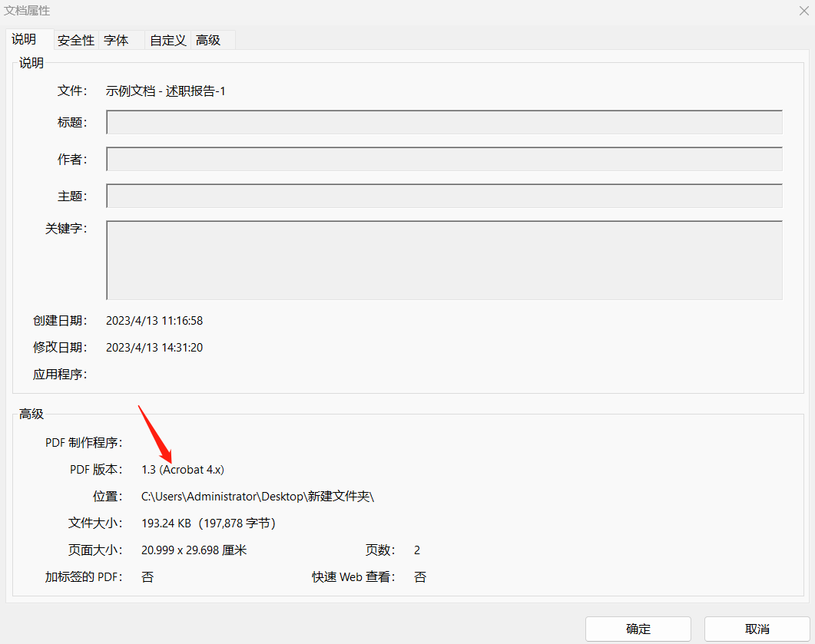The height and width of the screenshot is (644, 815).
Task: Click the filename 示例文档 - 述职报告-1
Action: [x=171, y=91]
